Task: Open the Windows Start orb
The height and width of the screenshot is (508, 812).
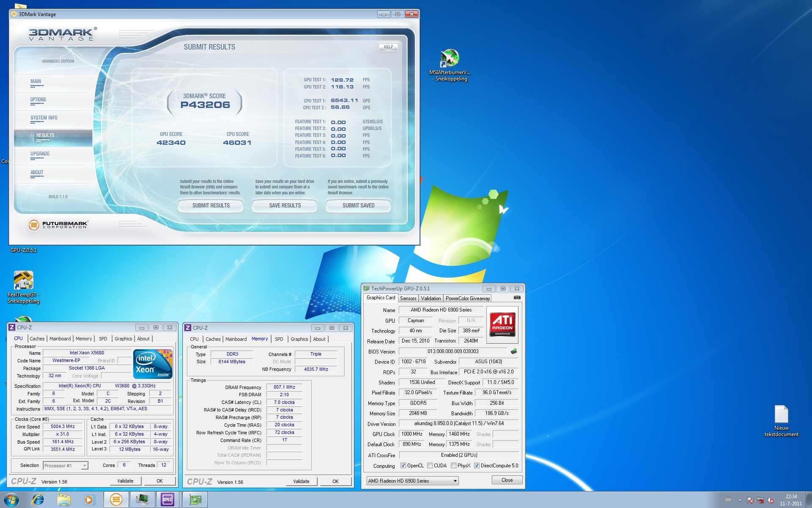Action: point(11,500)
